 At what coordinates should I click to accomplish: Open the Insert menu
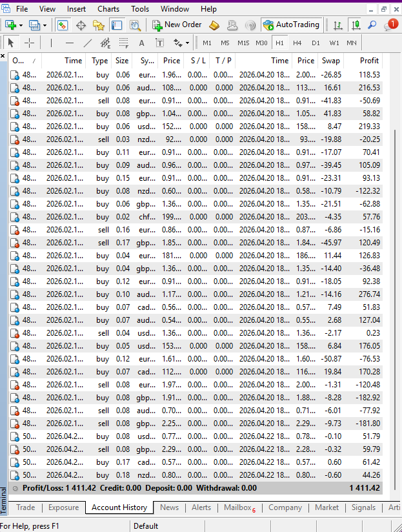[x=76, y=9]
